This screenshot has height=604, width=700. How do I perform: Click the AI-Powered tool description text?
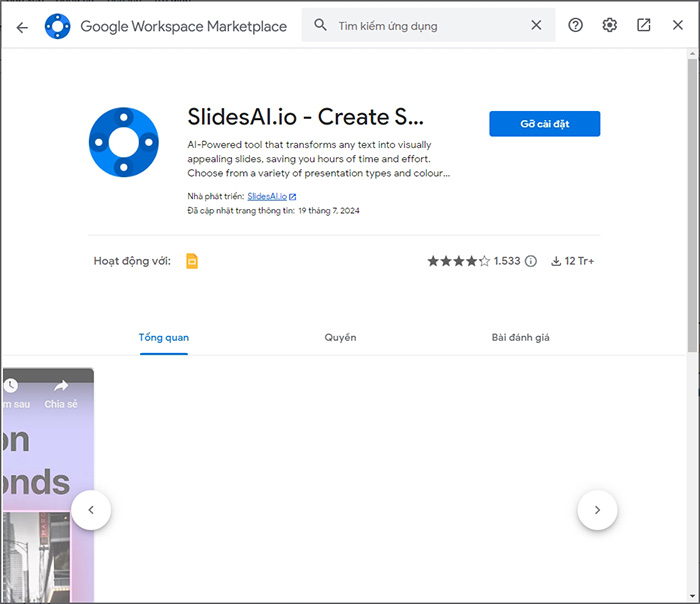pyautogui.click(x=319, y=159)
